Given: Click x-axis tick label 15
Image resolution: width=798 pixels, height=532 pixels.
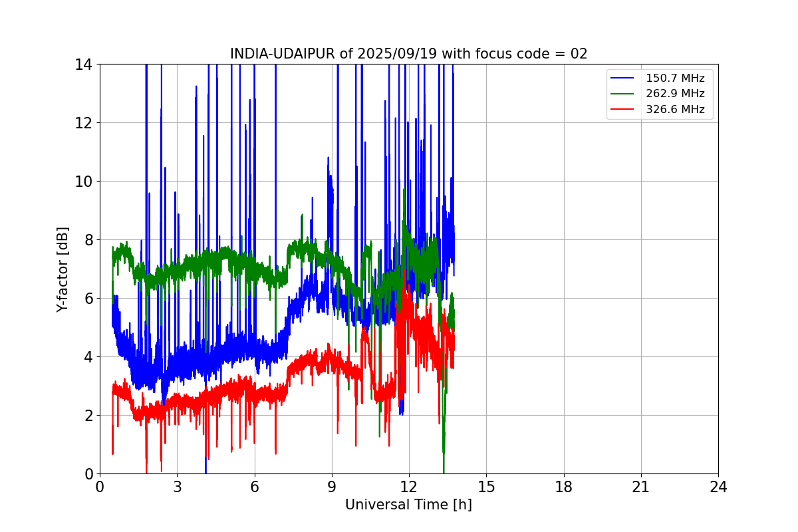Looking at the screenshot, I should tap(486, 487).
